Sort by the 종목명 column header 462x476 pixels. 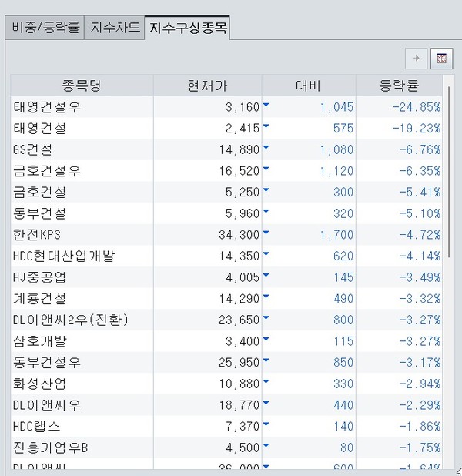[82, 85]
